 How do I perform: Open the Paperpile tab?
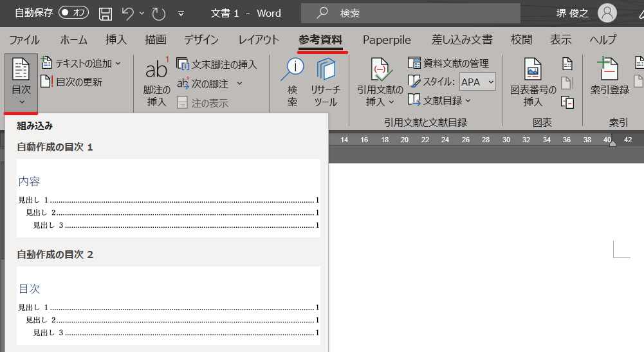[387, 40]
